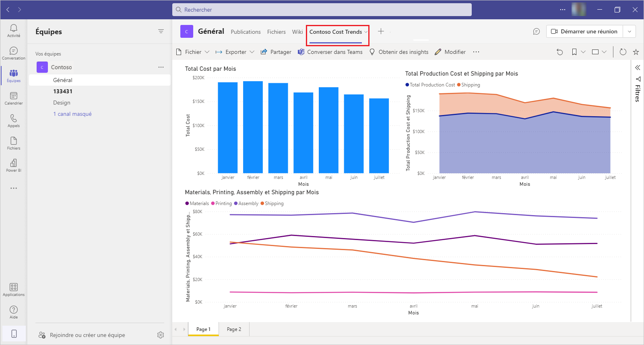
Task: Open the Applications store
Action: 14,290
